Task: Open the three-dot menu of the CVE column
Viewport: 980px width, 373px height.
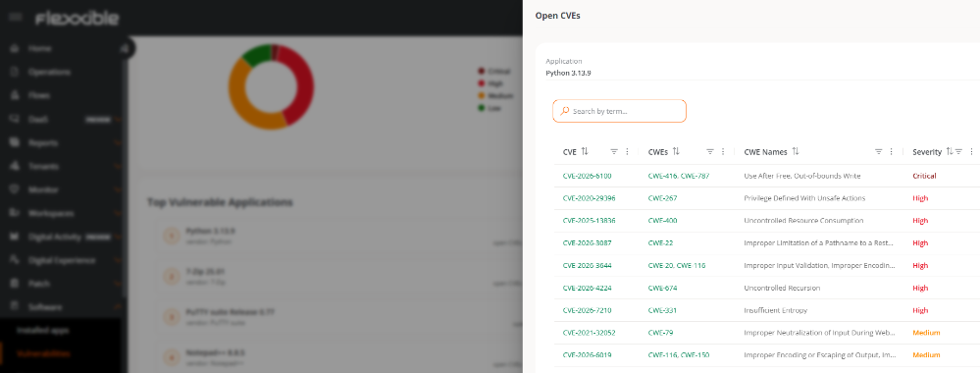Action: click(628, 151)
